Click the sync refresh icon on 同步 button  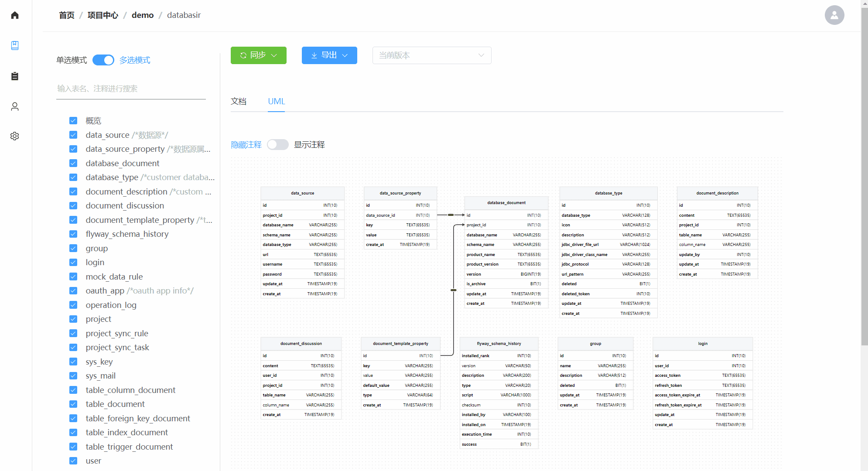tap(243, 55)
